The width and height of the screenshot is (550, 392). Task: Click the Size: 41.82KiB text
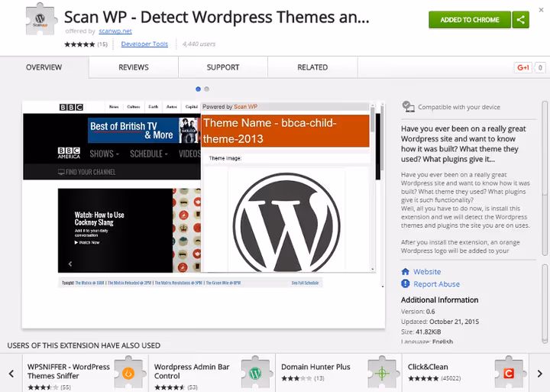point(421,332)
